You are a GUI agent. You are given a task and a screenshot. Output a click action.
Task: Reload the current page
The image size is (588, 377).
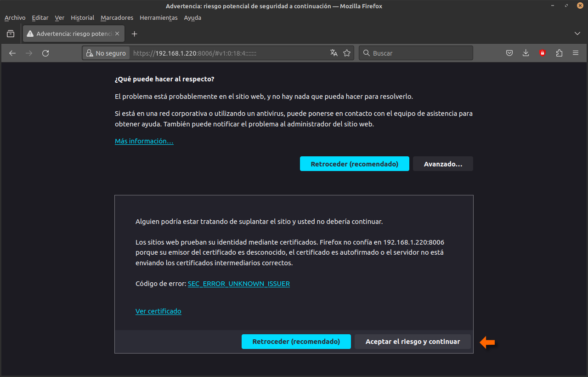(45, 53)
